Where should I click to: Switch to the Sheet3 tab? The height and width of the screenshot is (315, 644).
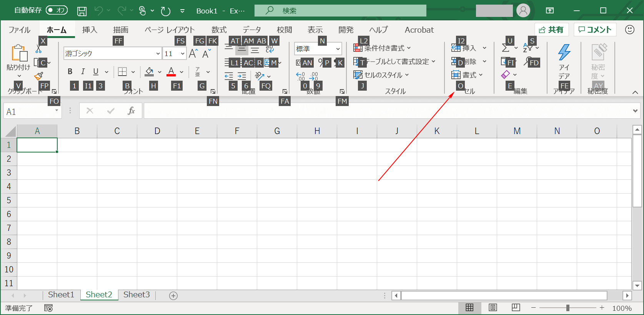[136, 295]
